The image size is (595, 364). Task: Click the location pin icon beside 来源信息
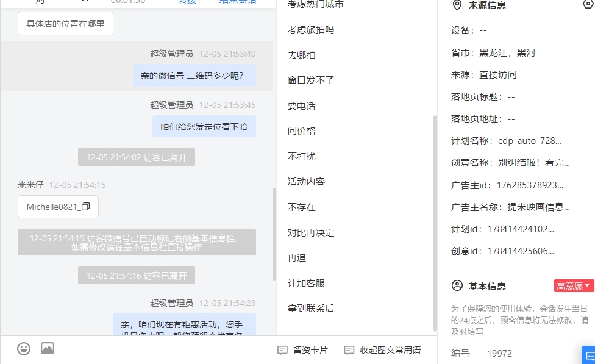tap(457, 5)
